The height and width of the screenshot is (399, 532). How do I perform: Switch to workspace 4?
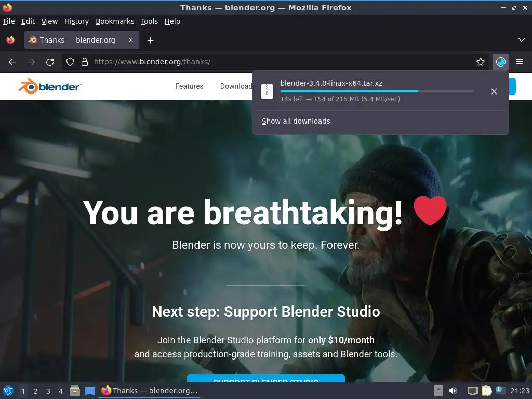tap(61, 391)
